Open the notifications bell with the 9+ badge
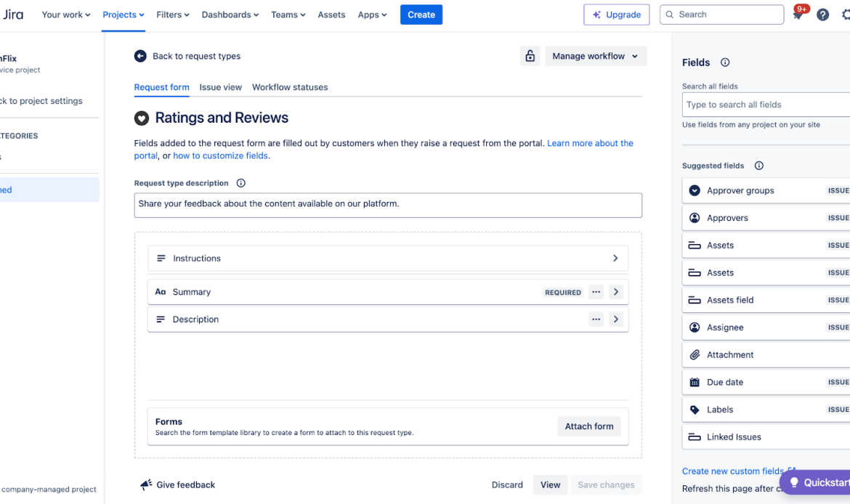The height and width of the screenshot is (504, 850). click(x=798, y=15)
